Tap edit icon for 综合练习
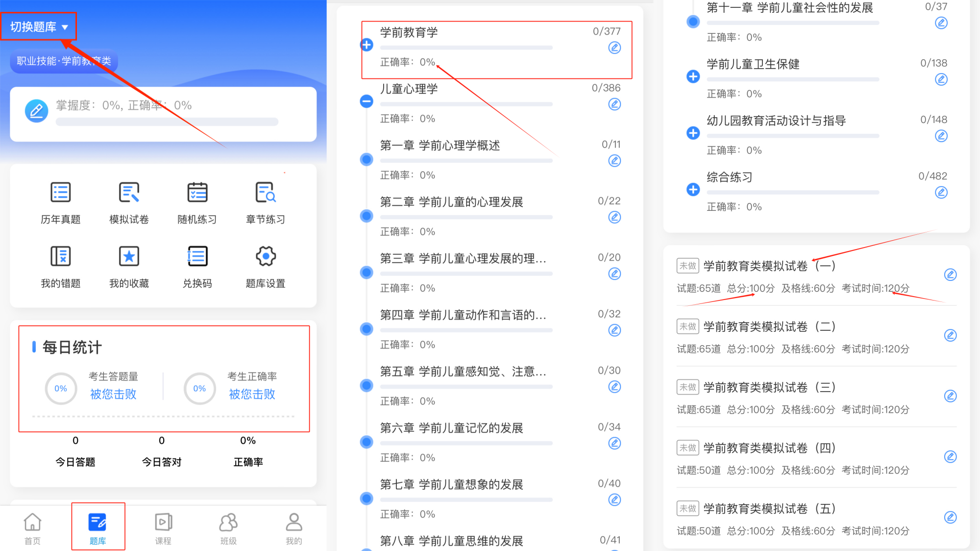Viewport: 980px width, 551px height. (941, 192)
